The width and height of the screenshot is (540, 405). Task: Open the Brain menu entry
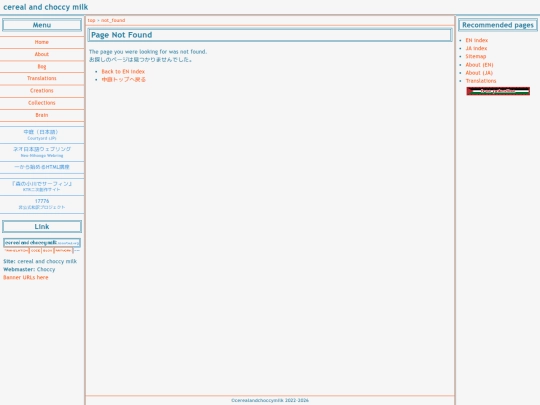pos(42,115)
